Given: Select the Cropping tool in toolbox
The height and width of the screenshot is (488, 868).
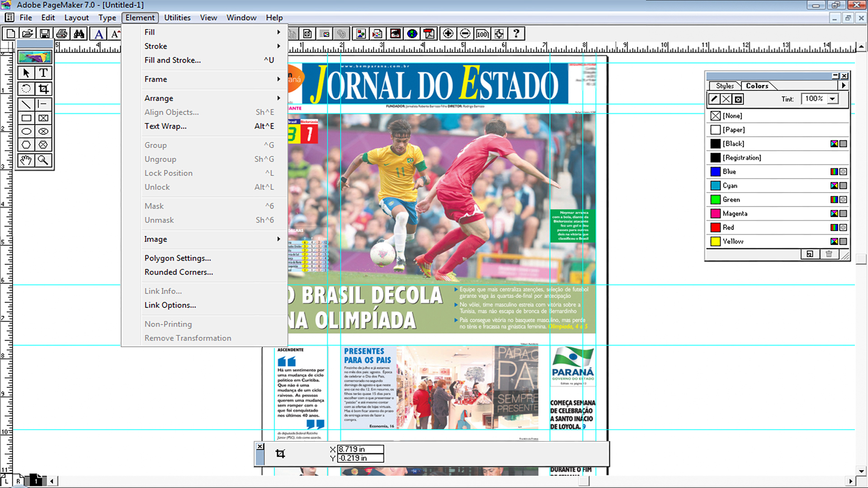Looking at the screenshot, I should pyautogui.click(x=43, y=89).
